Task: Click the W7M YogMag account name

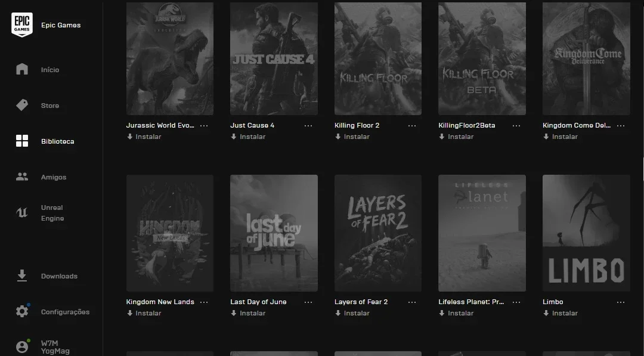Action: (55, 347)
